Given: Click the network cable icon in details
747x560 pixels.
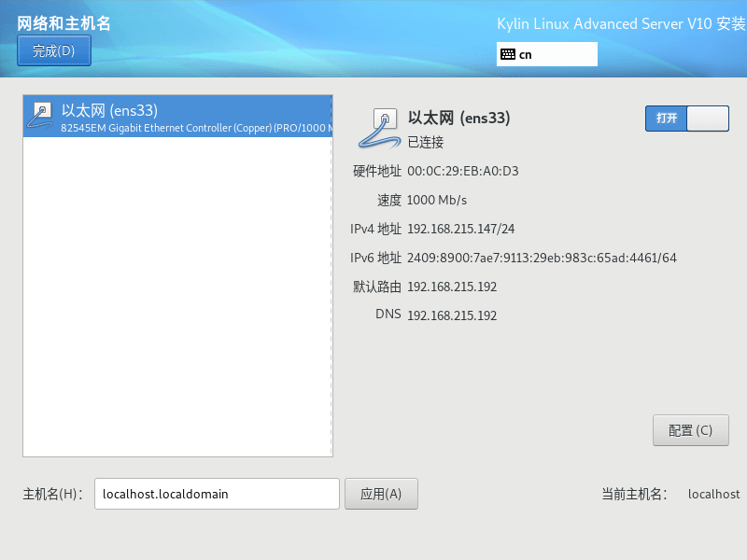Looking at the screenshot, I should pyautogui.click(x=377, y=129).
